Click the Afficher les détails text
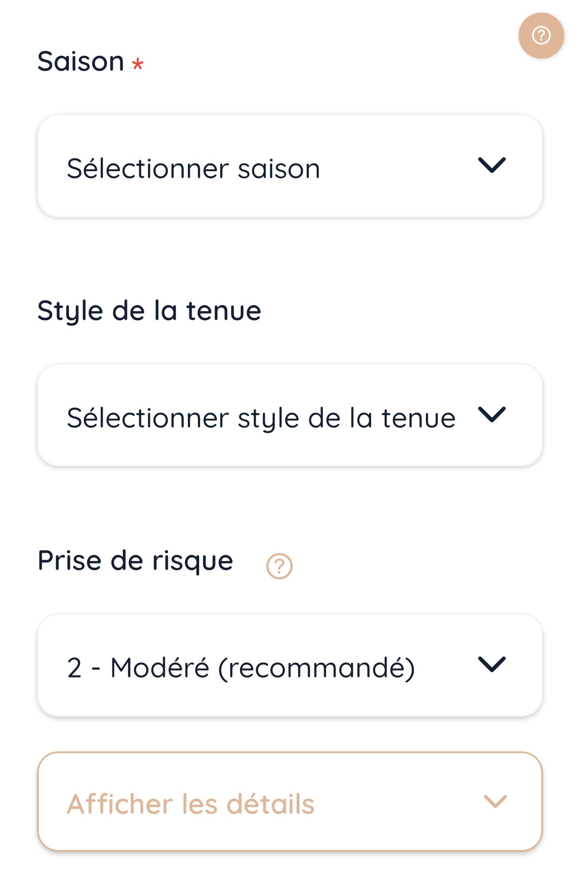Screen dimensions: 588x885 190,804
